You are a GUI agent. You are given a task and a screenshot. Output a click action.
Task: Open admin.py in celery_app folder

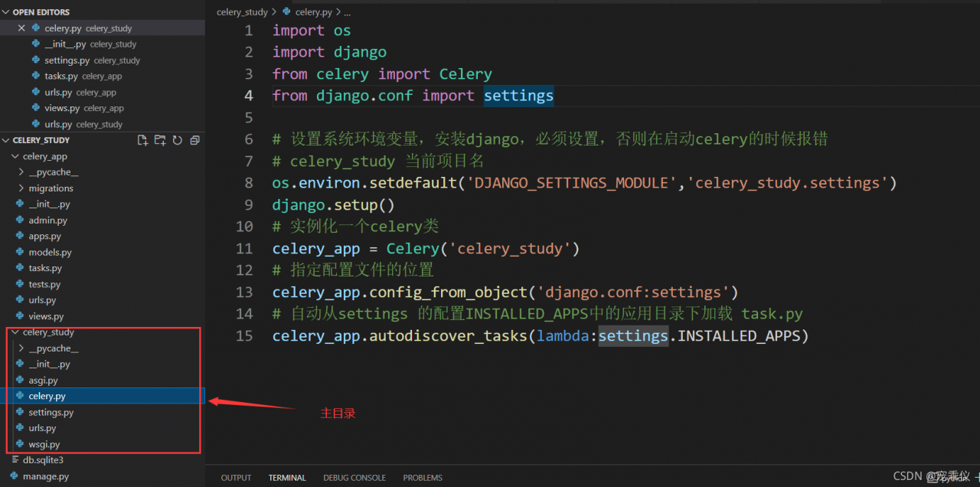pos(103,221)
